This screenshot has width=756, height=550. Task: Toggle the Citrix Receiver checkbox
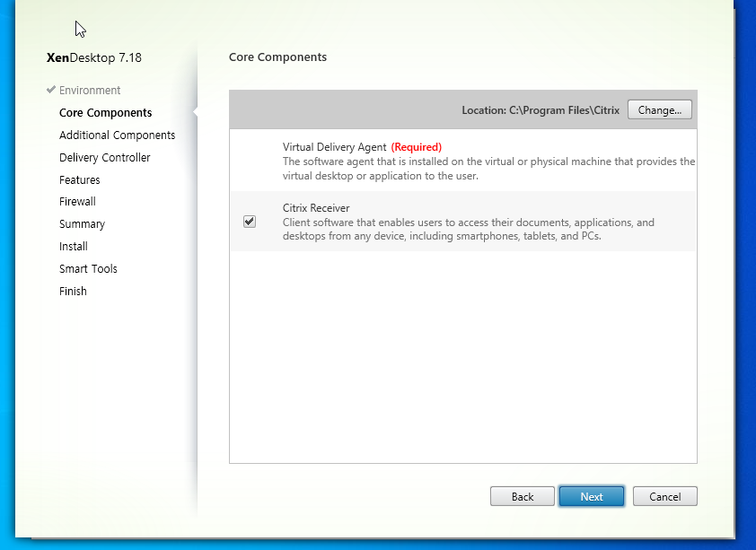click(250, 222)
